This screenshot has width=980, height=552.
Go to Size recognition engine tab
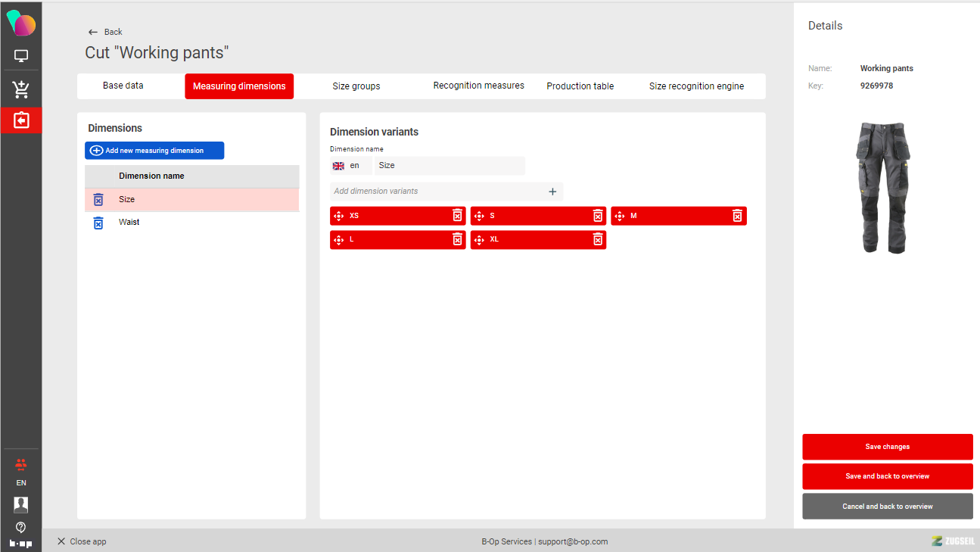point(696,86)
